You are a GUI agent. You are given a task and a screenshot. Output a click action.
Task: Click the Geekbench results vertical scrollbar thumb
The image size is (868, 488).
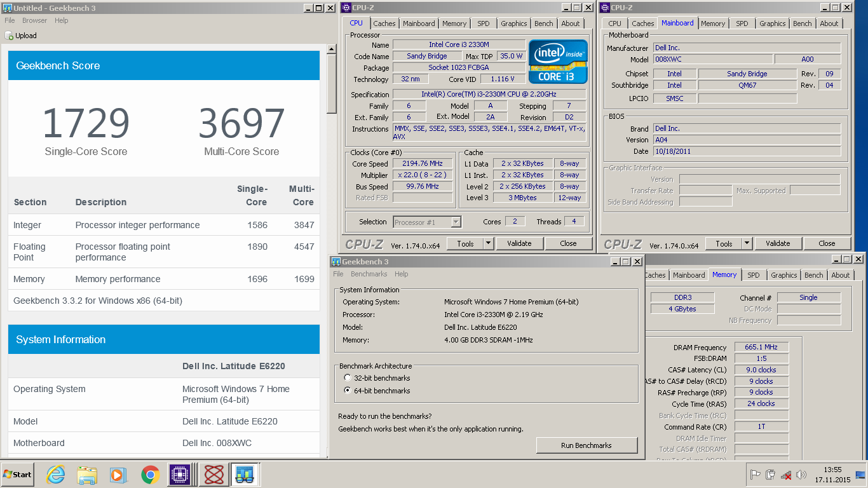click(x=332, y=84)
